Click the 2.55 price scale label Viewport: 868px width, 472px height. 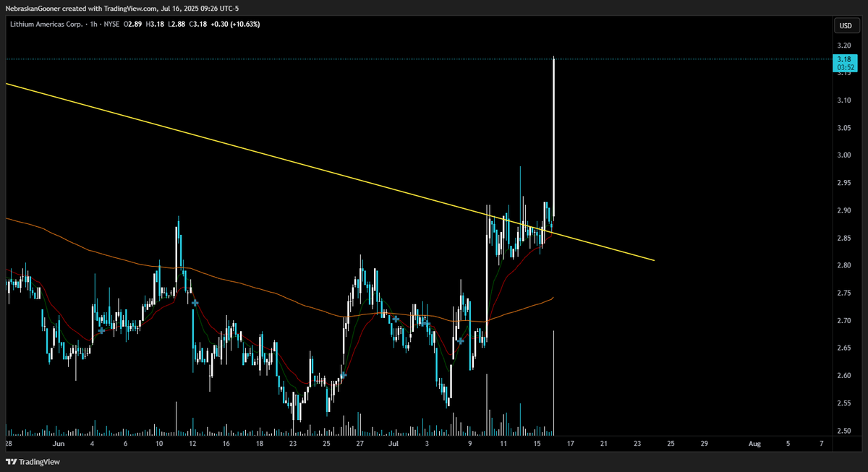point(843,403)
